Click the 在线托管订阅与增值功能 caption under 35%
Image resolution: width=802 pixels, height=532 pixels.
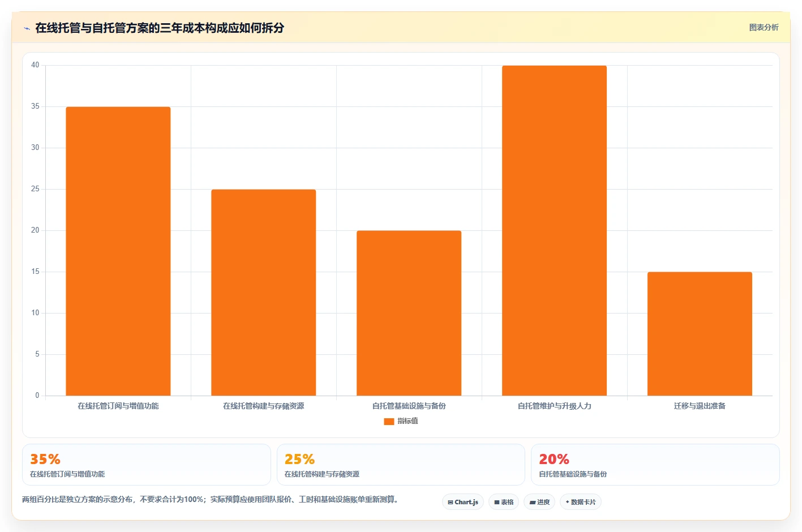click(67, 474)
